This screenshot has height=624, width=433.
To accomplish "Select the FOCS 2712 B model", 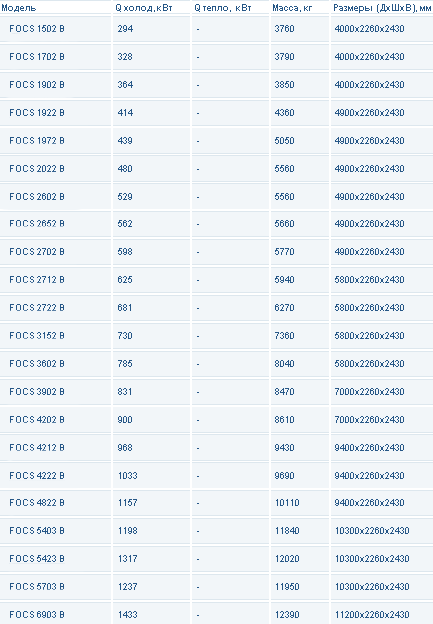I will point(37,280).
